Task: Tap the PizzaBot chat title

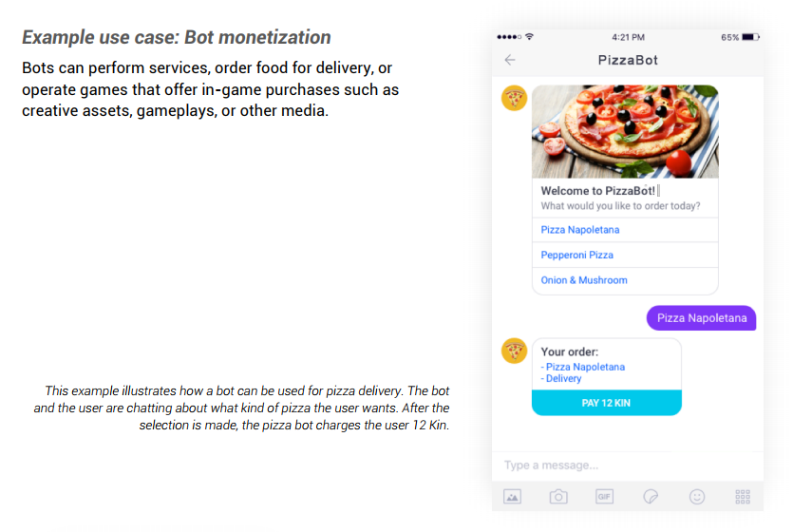Action: [628, 60]
